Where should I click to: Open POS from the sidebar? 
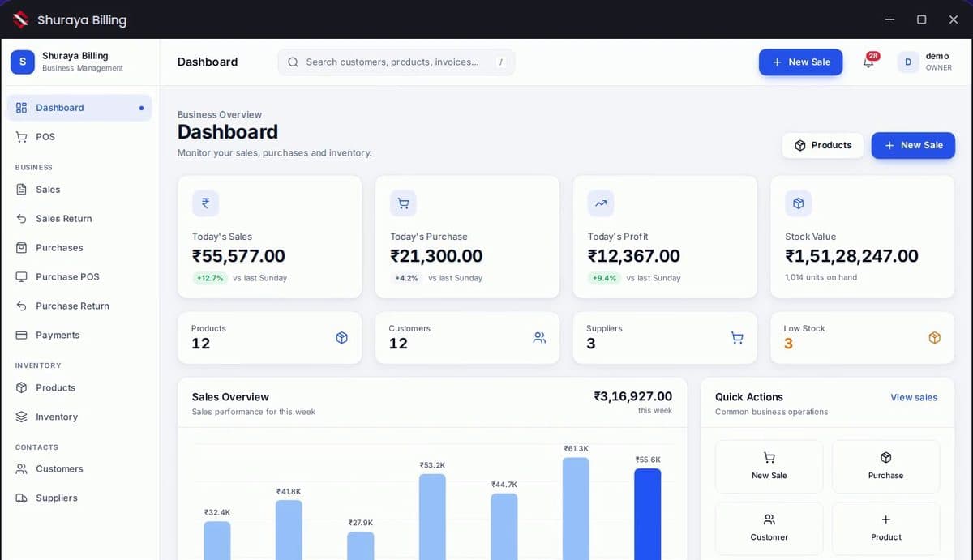tap(79, 137)
